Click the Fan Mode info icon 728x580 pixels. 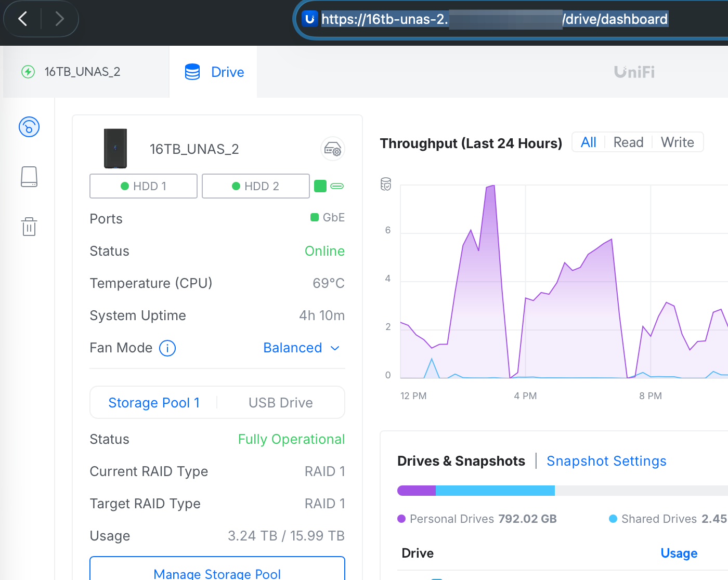coord(167,348)
